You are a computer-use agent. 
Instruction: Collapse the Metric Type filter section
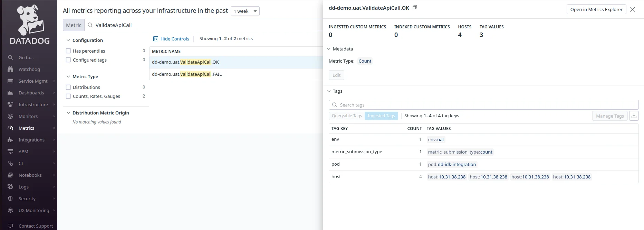68,76
